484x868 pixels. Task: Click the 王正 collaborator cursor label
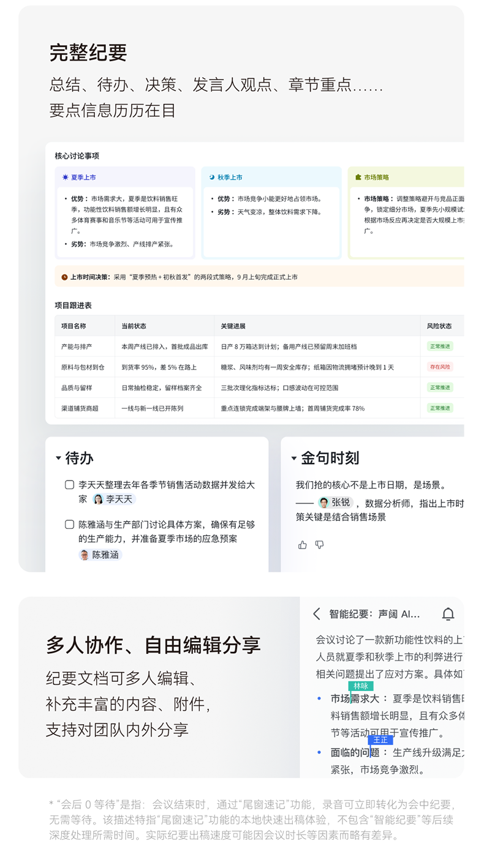coord(380,740)
